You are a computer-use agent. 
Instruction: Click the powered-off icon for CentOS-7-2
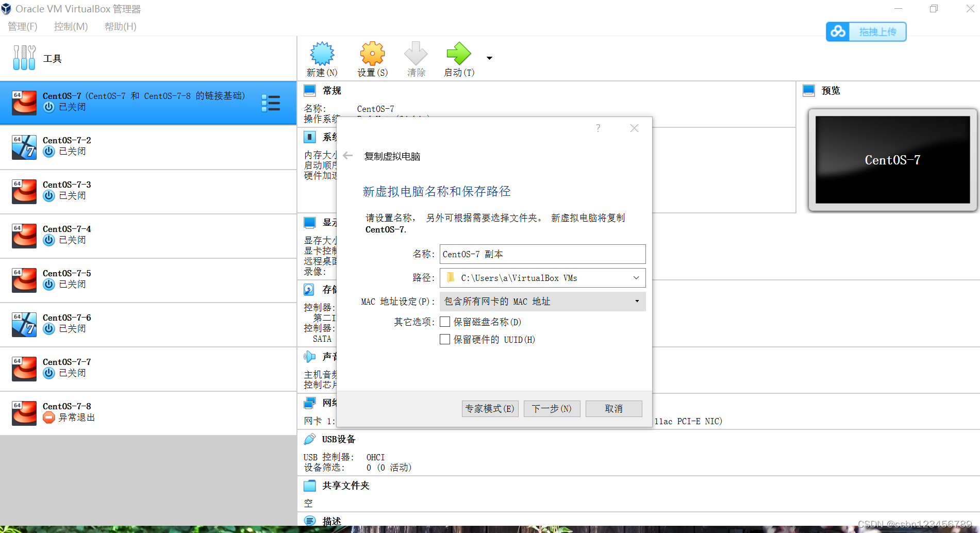(49, 152)
